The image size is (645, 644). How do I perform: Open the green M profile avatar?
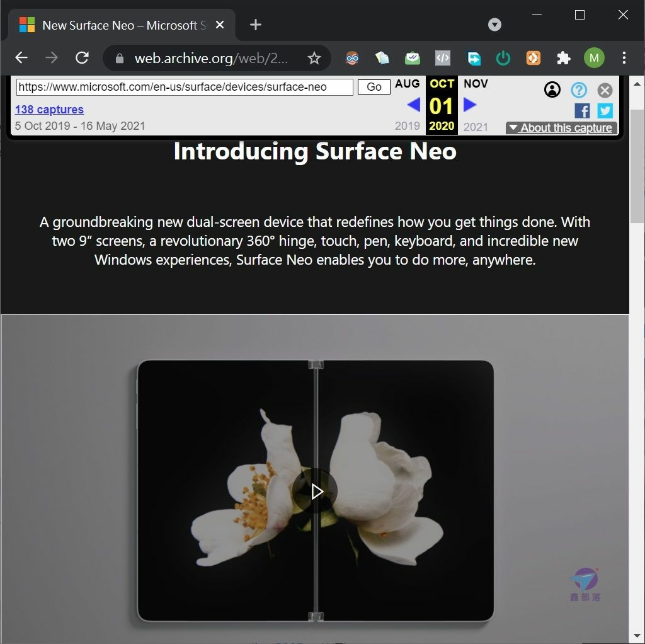click(x=594, y=58)
